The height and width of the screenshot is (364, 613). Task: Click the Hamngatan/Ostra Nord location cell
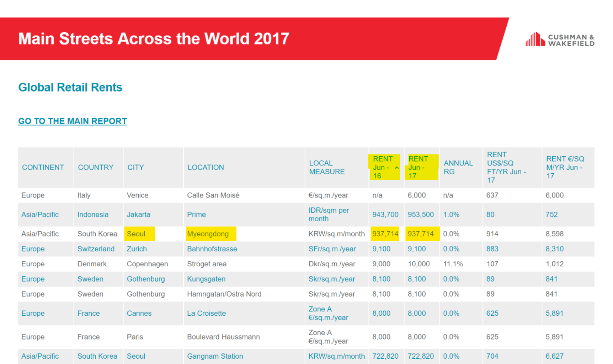(224, 294)
